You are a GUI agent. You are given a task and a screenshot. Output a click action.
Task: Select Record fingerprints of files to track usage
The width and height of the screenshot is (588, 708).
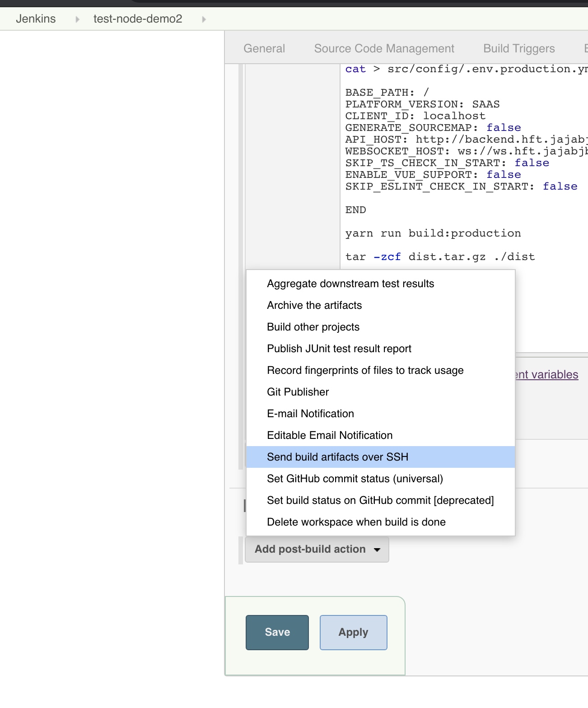click(381, 370)
